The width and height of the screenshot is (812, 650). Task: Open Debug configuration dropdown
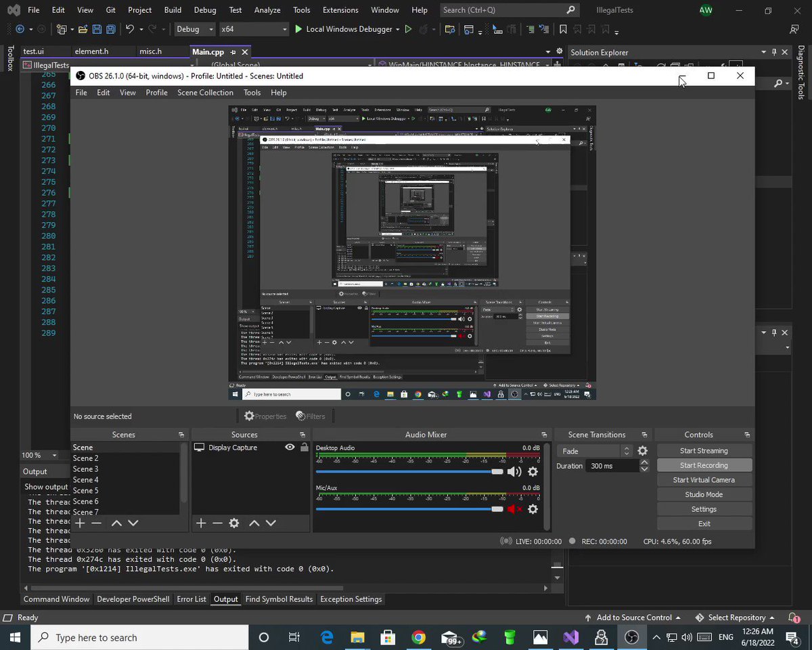(x=195, y=29)
